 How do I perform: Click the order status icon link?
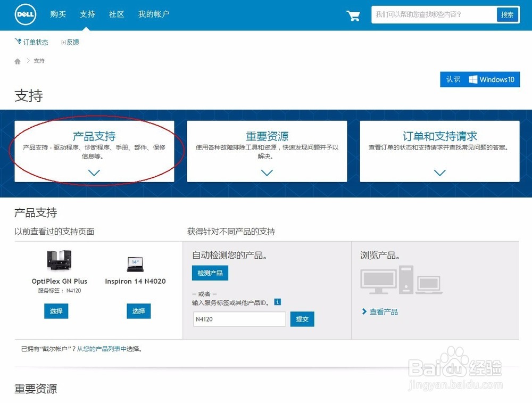pos(31,42)
